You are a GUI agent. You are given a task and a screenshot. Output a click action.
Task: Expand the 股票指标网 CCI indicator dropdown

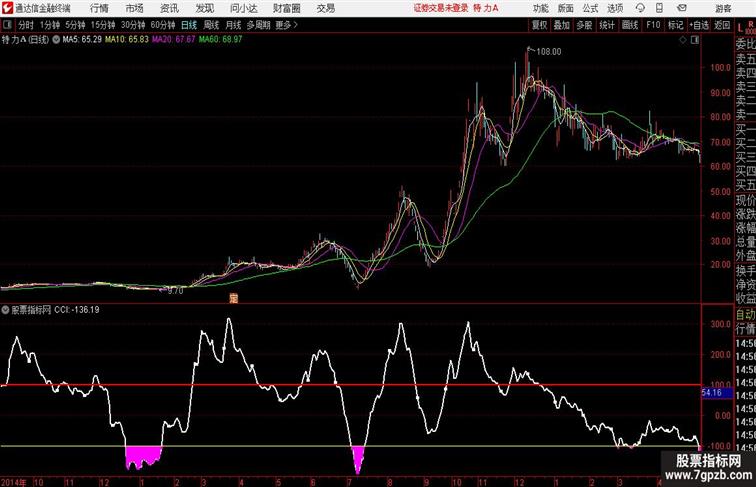tap(5, 310)
